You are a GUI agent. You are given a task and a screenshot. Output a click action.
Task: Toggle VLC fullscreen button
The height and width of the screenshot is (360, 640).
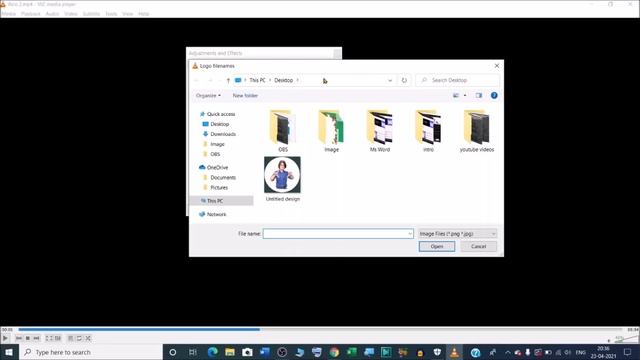pyautogui.click(x=49, y=338)
